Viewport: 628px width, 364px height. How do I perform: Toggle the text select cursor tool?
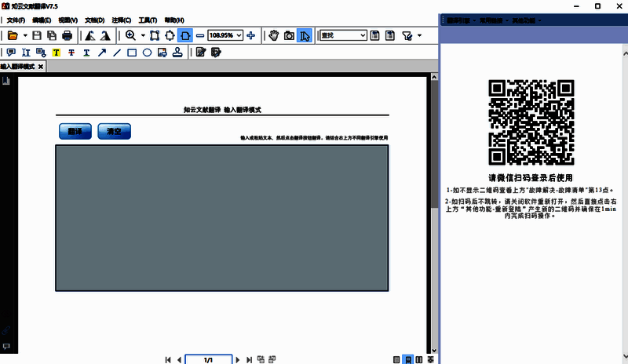pos(305,35)
